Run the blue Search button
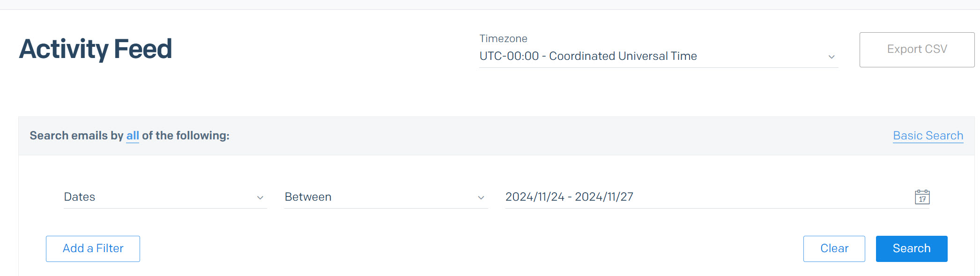 (911, 248)
